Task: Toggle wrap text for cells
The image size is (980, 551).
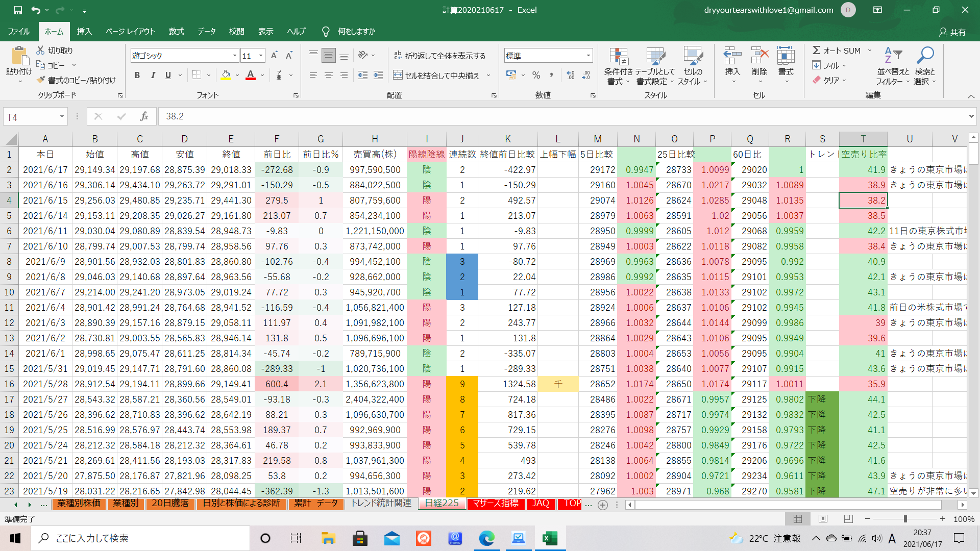Action: [x=440, y=56]
